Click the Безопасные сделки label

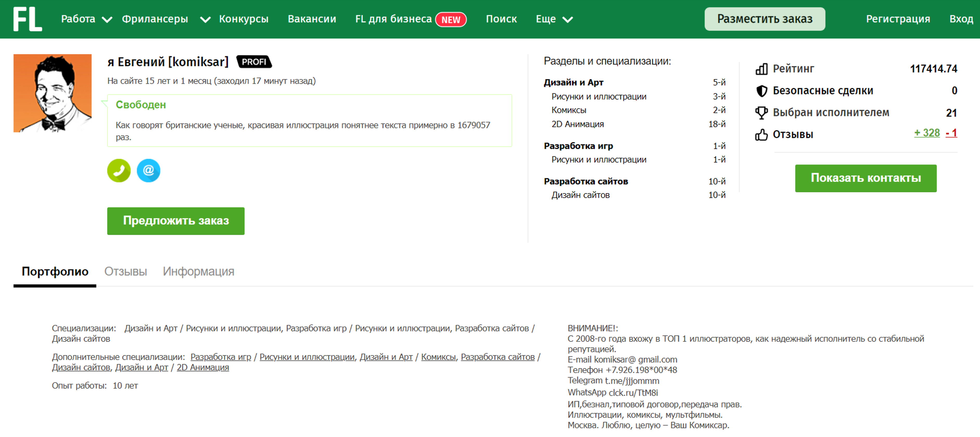click(823, 91)
